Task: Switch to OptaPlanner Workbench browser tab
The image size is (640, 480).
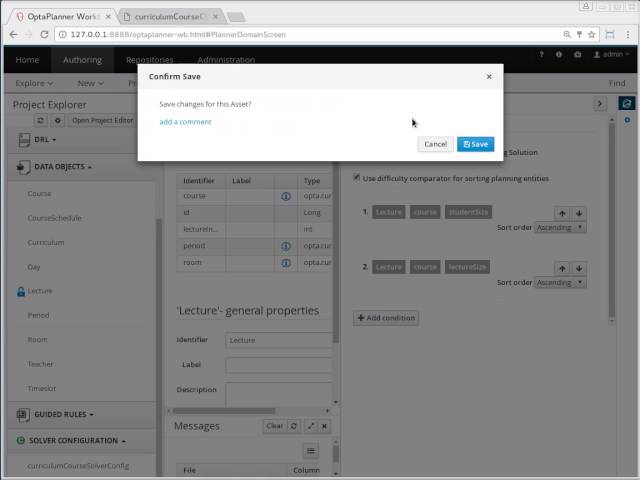Action: click(61, 17)
